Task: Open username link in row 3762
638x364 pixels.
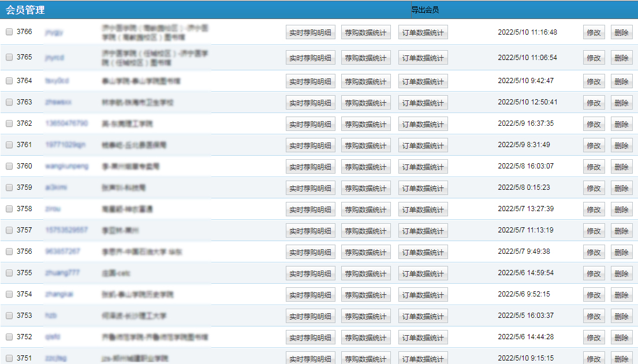Action: (66, 123)
